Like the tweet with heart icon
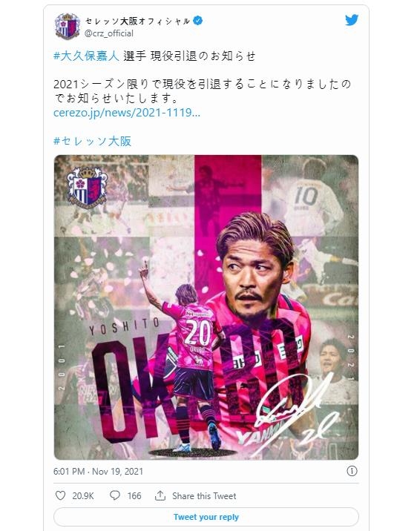Screen dimensions: 420x531 (60, 495)
